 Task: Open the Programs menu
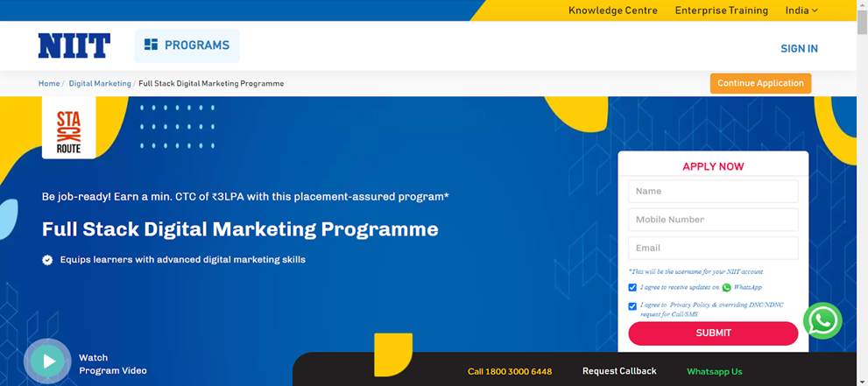point(187,46)
